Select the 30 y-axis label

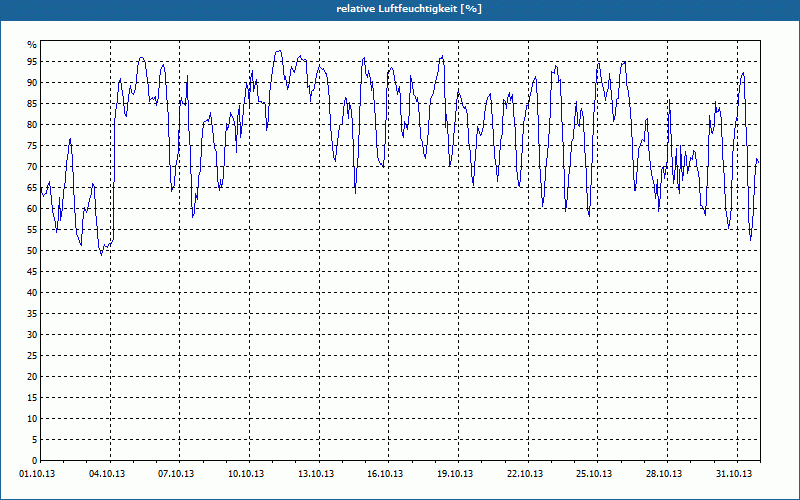[x=32, y=334]
